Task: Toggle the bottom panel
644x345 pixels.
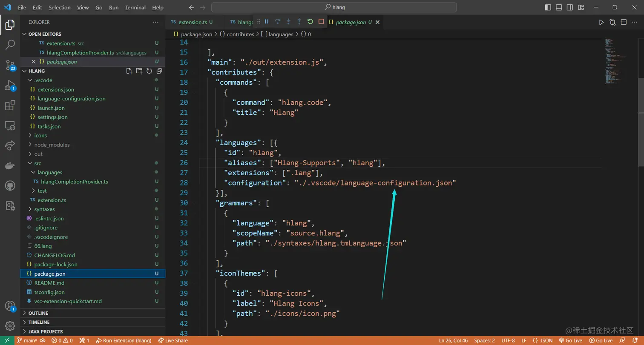Action: click(559, 7)
